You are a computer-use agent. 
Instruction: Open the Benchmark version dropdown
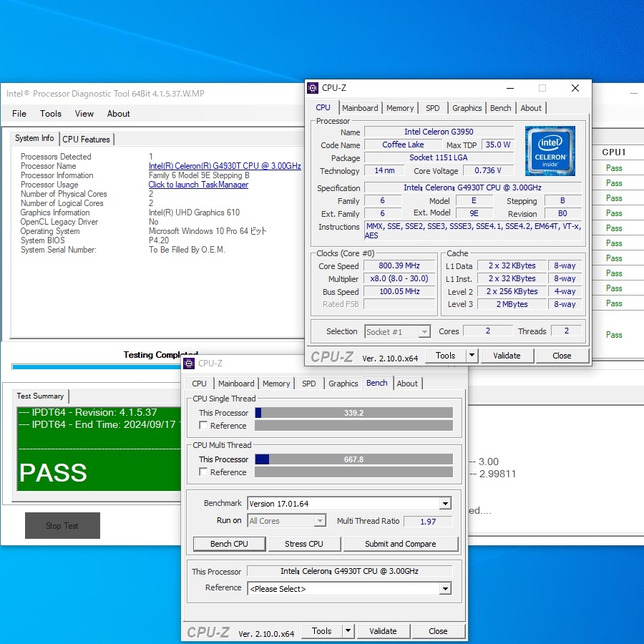pyautogui.click(x=445, y=504)
